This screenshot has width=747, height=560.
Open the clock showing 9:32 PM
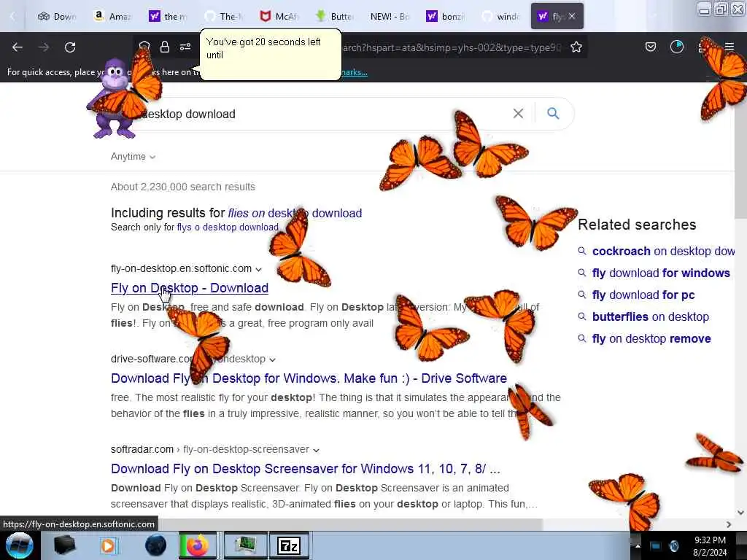[710, 546]
